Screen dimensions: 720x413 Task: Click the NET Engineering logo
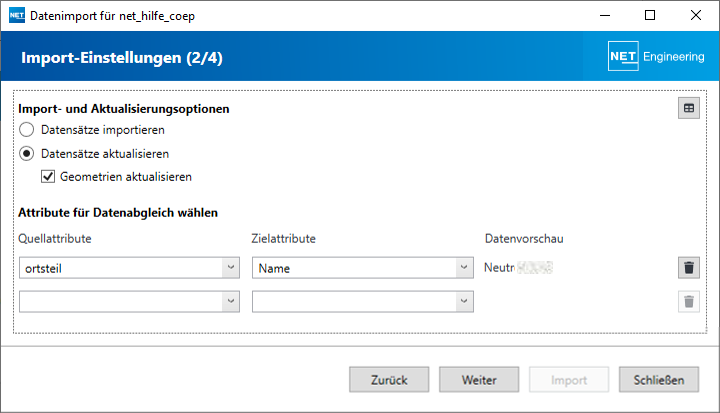pos(656,56)
